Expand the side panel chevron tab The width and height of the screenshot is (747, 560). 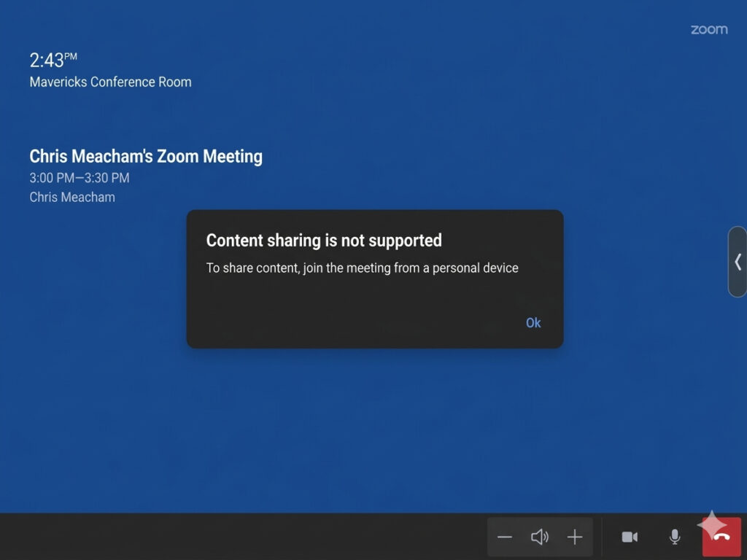(x=738, y=262)
